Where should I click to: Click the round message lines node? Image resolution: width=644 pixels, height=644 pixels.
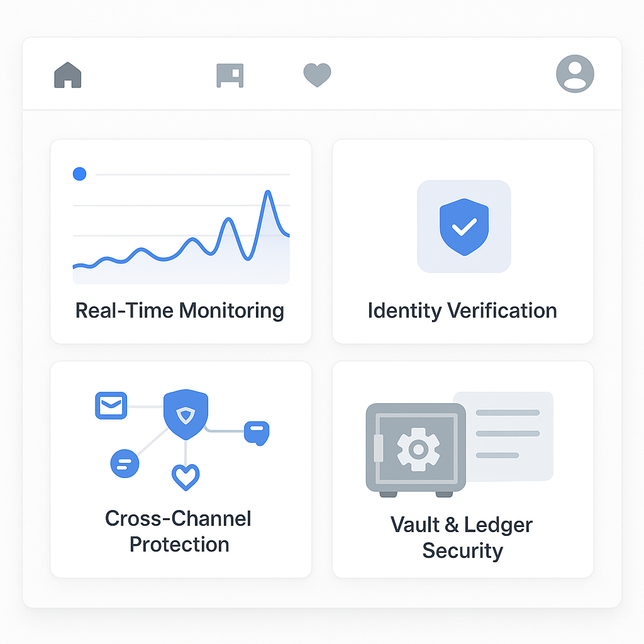(125, 464)
